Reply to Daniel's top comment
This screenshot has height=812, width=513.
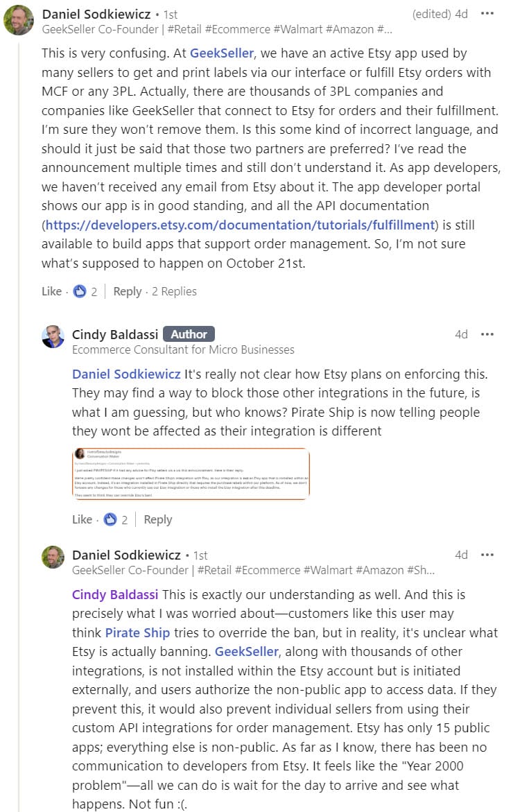coord(127,291)
